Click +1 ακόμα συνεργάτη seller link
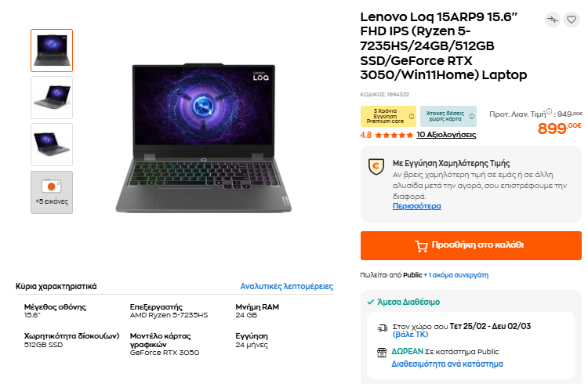 click(456, 275)
